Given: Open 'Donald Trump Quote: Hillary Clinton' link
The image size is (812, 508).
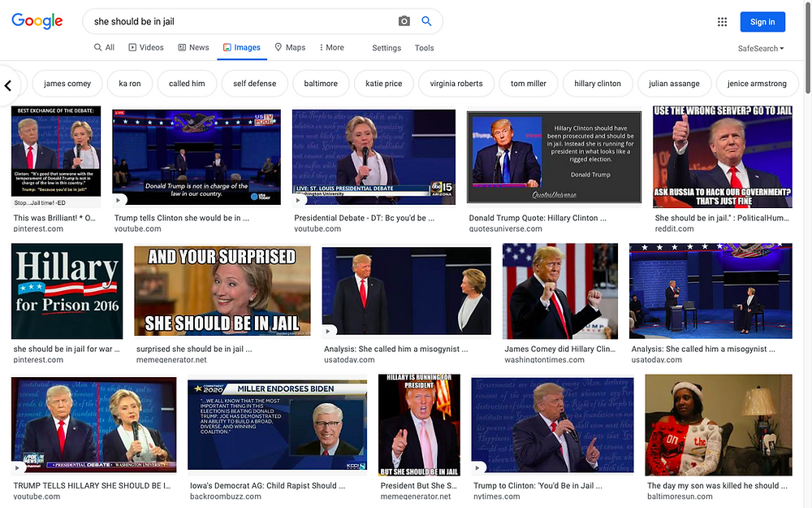Looking at the screenshot, I should point(538,218).
